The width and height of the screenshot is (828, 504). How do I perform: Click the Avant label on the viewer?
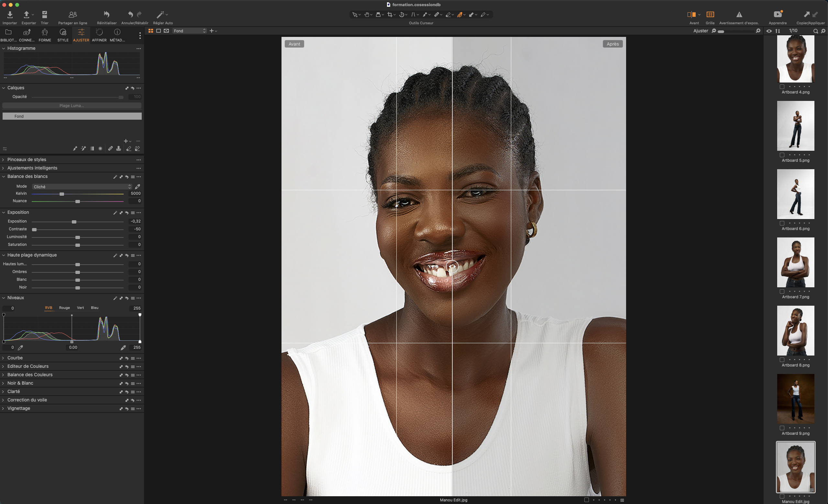294,44
